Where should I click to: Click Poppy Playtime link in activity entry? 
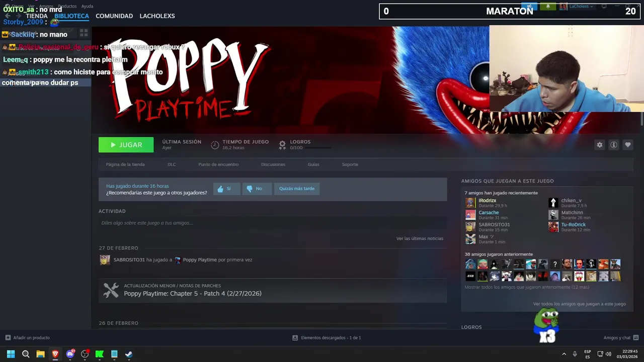[x=200, y=260]
